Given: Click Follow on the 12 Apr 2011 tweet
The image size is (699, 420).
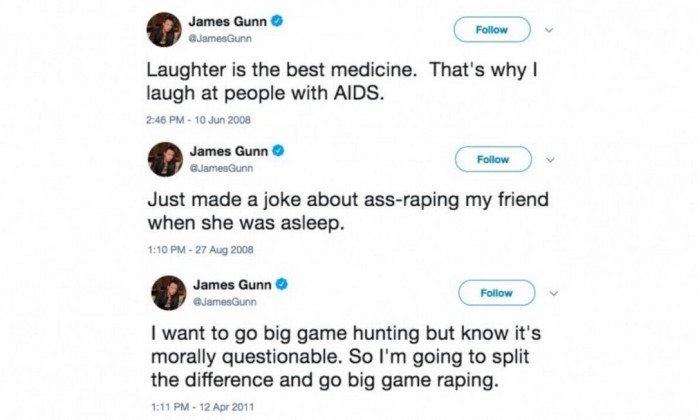Looking at the screenshot, I should point(497,293).
